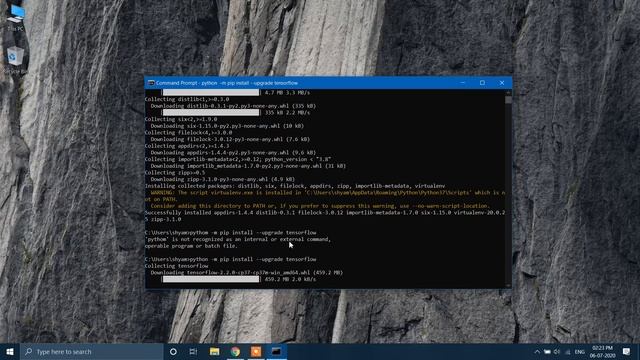The width and height of the screenshot is (640, 360).
Task: Select the Command Prompt taskbar button
Action: [x=276, y=351]
